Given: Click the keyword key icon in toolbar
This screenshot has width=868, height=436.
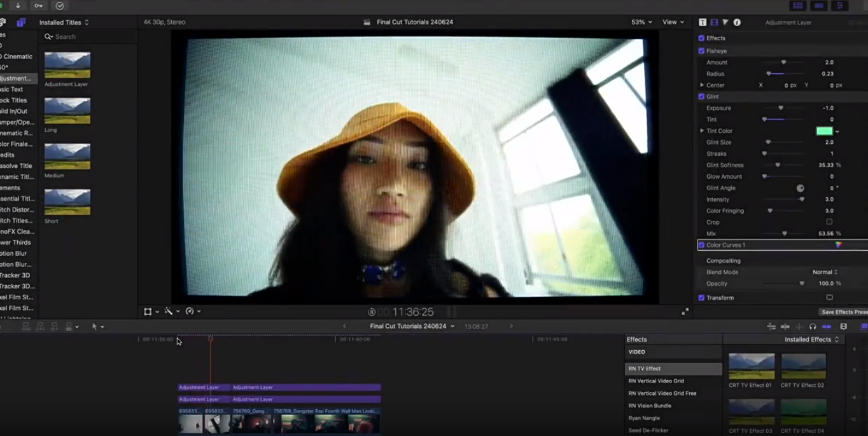Looking at the screenshot, I should click(x=39, y=6).
